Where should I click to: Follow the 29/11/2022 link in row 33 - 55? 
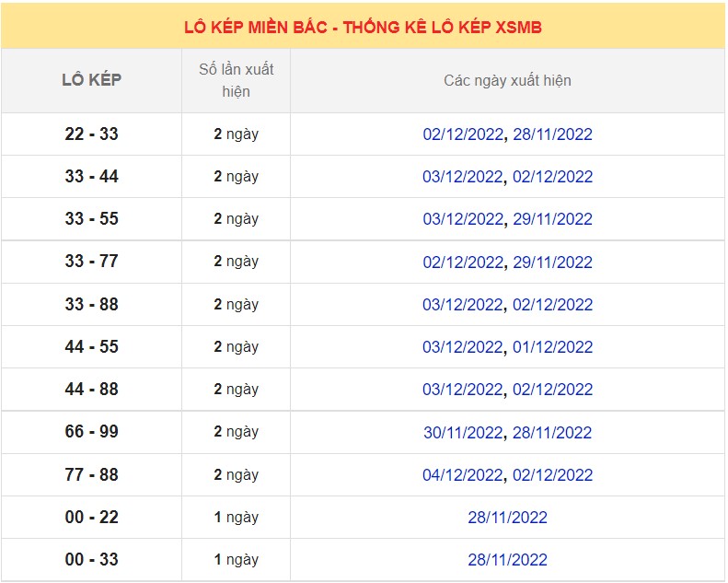click(552, 219)
